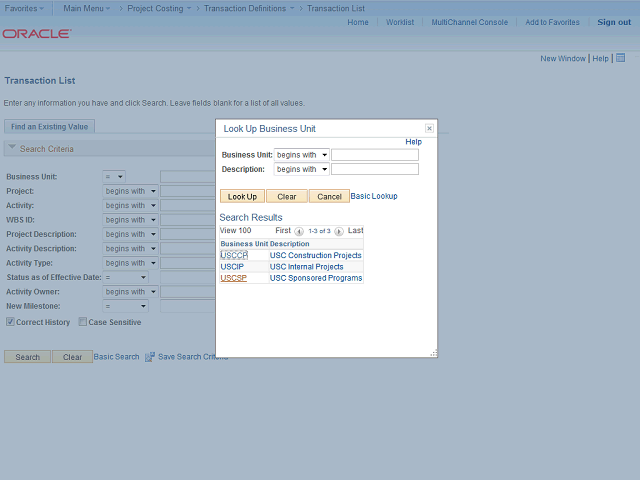Switch to Basic Lookup
The height and width of the screenshot is (480, 640).
[x=374, y=196]
